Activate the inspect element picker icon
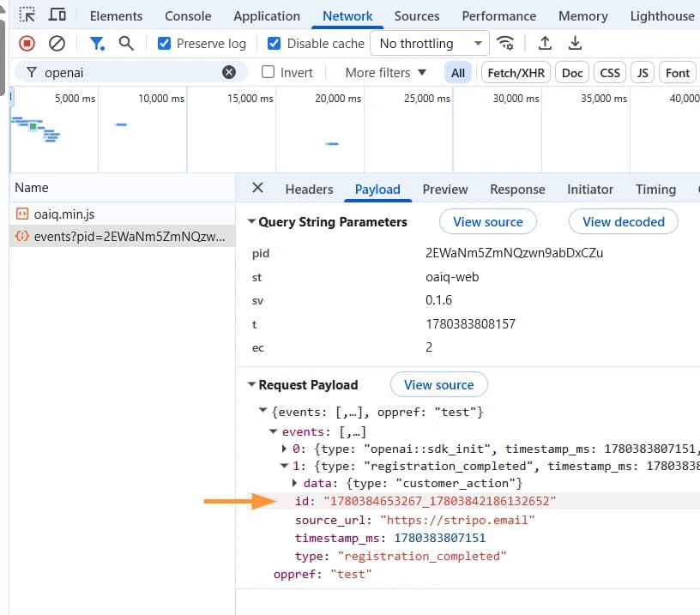 coord(27,15)
